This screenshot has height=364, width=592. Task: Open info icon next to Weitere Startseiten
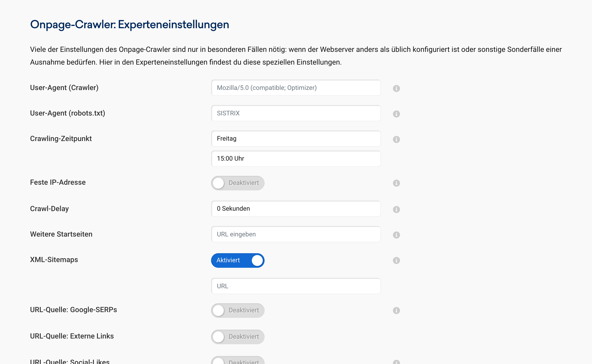[x=396, y=235]
